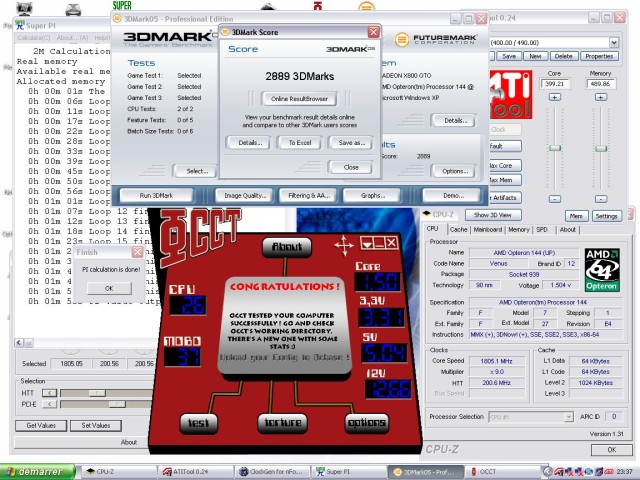The height and width of the screenshot is (480, 640).
Task: Click the minus button below Core slider
Action: [554, 199]
